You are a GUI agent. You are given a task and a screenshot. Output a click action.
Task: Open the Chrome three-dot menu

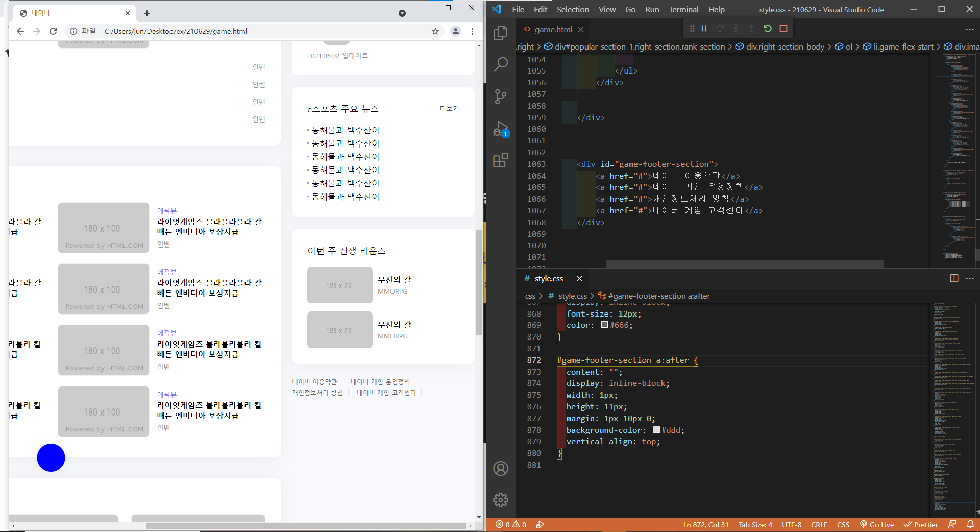472,31
